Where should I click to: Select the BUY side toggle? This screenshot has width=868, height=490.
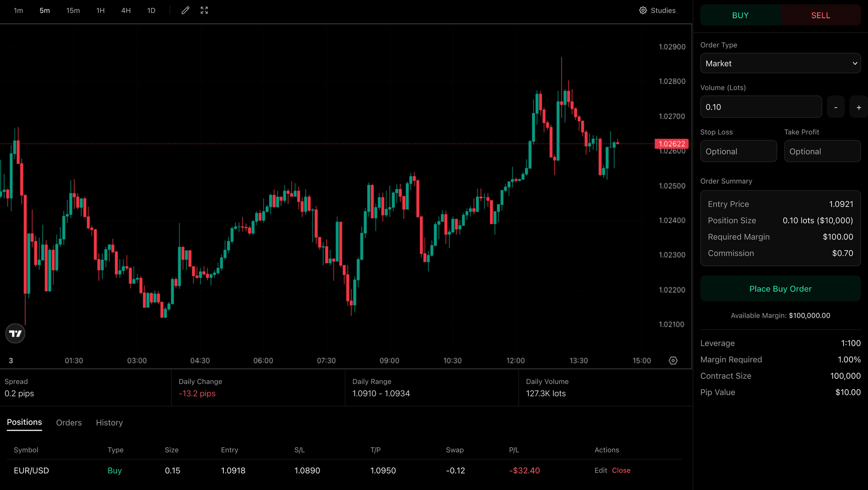click(x=740, y=15)
